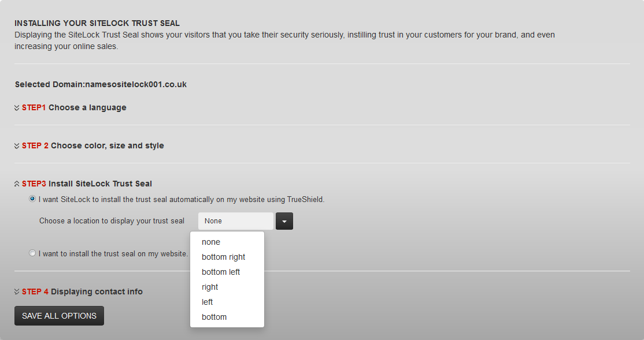
Task: Select manual trust seal install radio button
Action: 32,253
